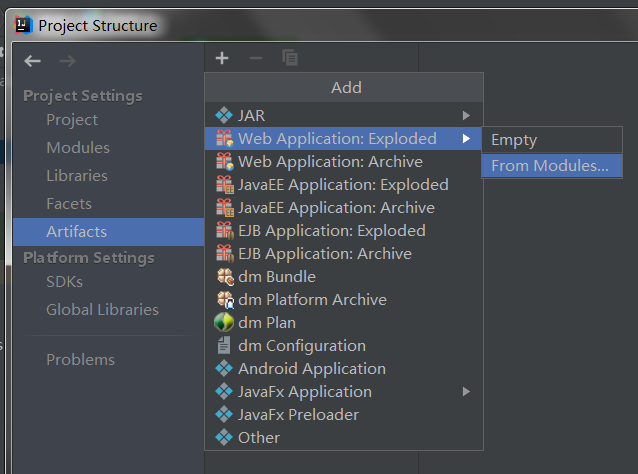
Task: Choose From Modules... in the submenu
Action: (x=552, y=166)
